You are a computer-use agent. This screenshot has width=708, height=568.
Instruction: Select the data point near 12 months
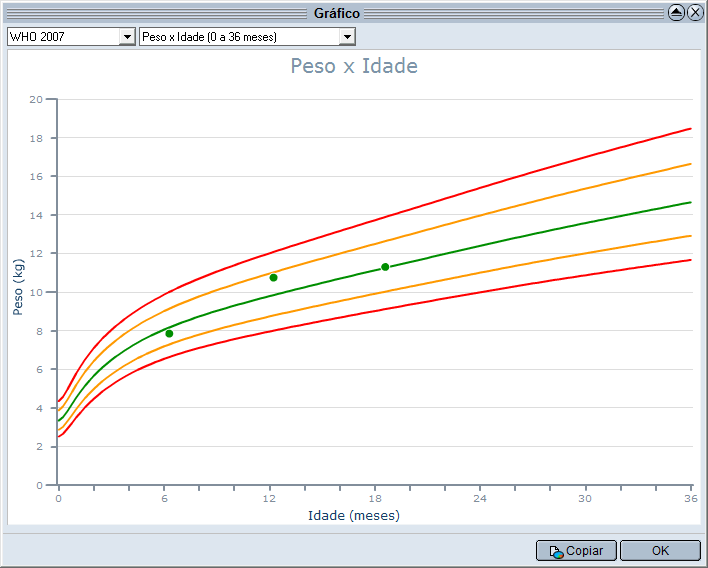click(x=273, y=278)
